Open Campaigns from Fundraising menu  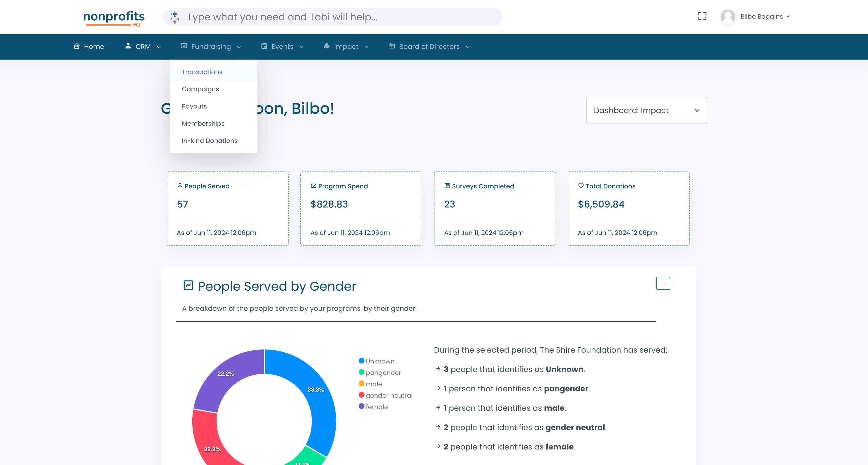coord(214,89)
